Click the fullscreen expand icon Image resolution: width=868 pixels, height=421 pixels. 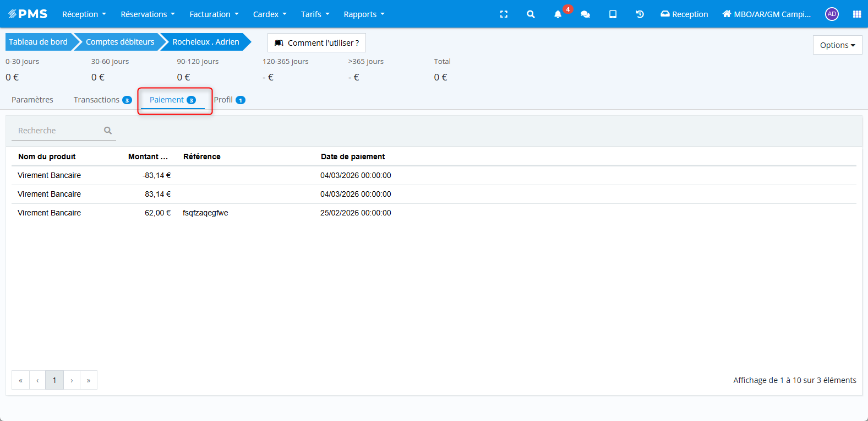click(504, 14)
